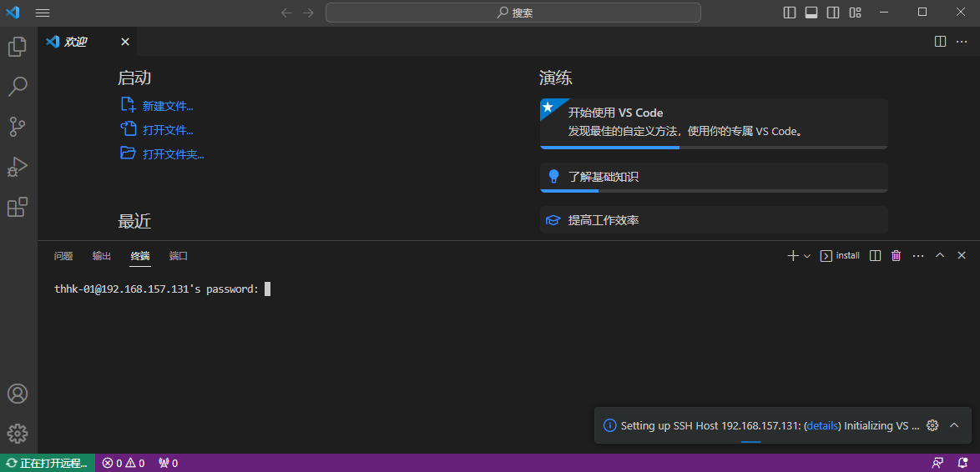Open the Source Control view
Image resolution: width=980 pixels, height=472 pixels.
tap(18, 127)
